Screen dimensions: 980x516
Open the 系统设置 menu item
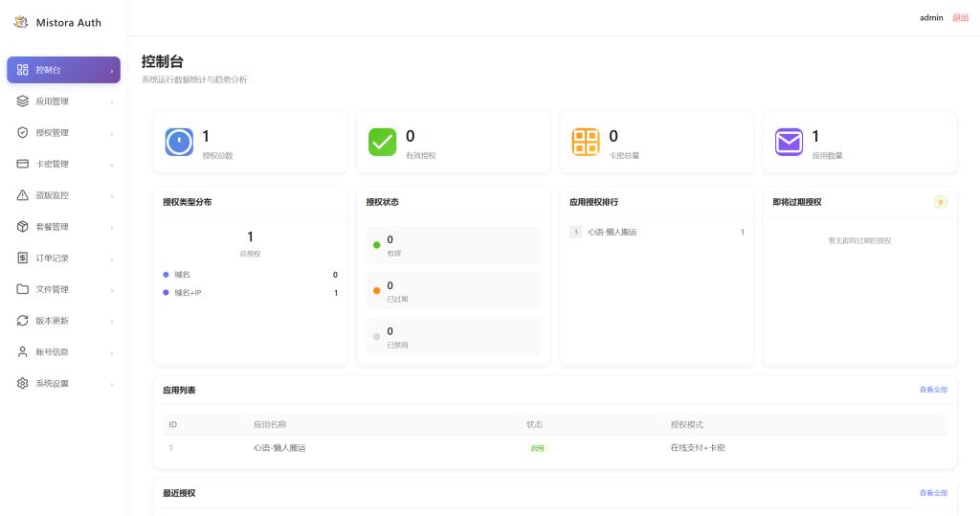tap(64, 383)
